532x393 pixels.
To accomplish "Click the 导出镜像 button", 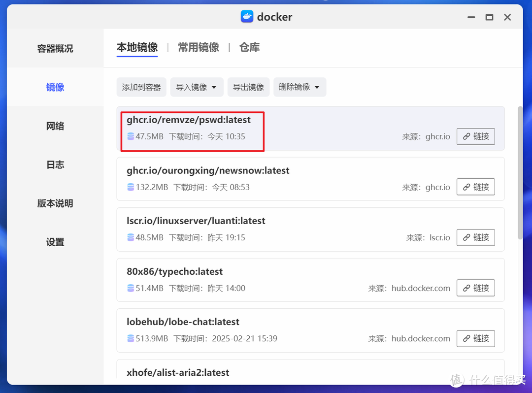I will [x=248, y=87].
